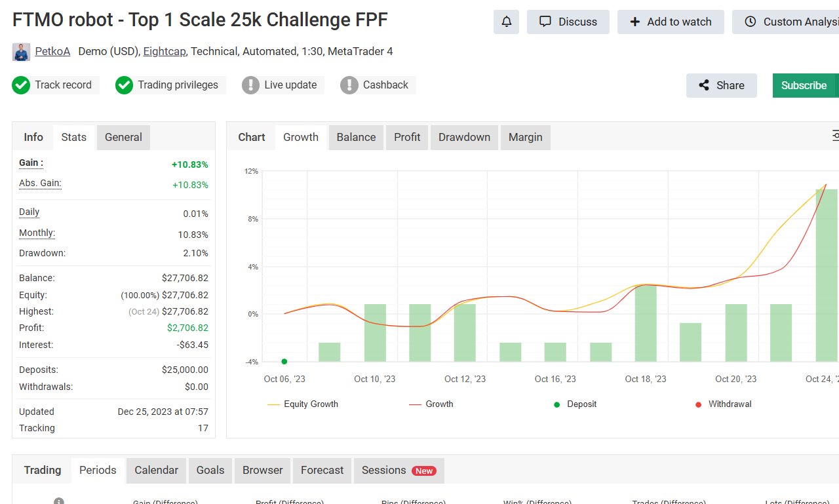The height and width of the screenshot is (504, 839).
Task: Open the Forecast tab
Action: point(322,471)
